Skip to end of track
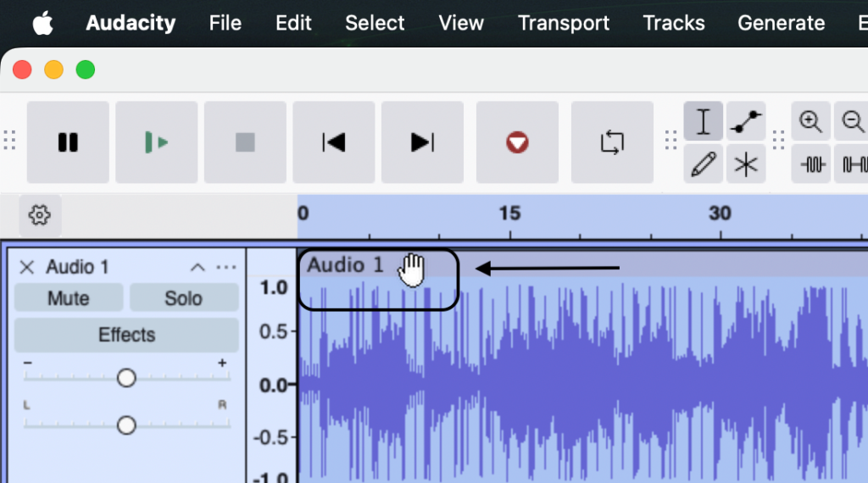This screenshot has width=868, height=483. (x=422, y=142)
